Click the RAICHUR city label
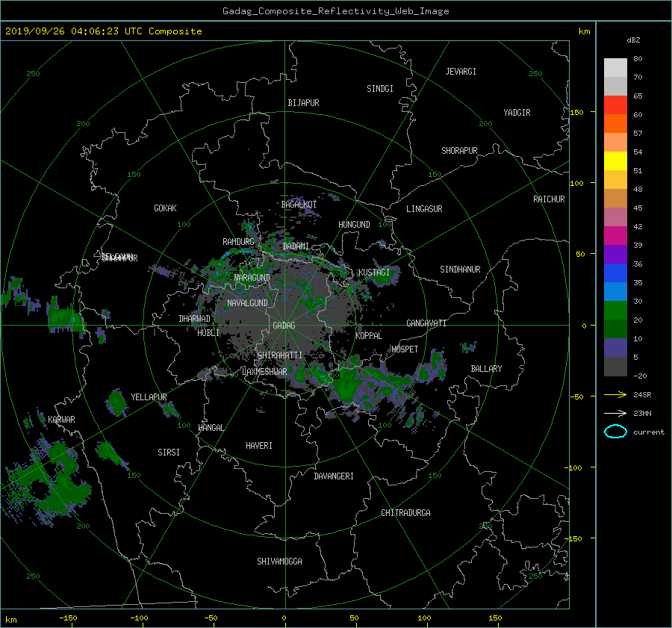This screenshot has width=672, height=628. pyautogui.click(x=549, y=199)
